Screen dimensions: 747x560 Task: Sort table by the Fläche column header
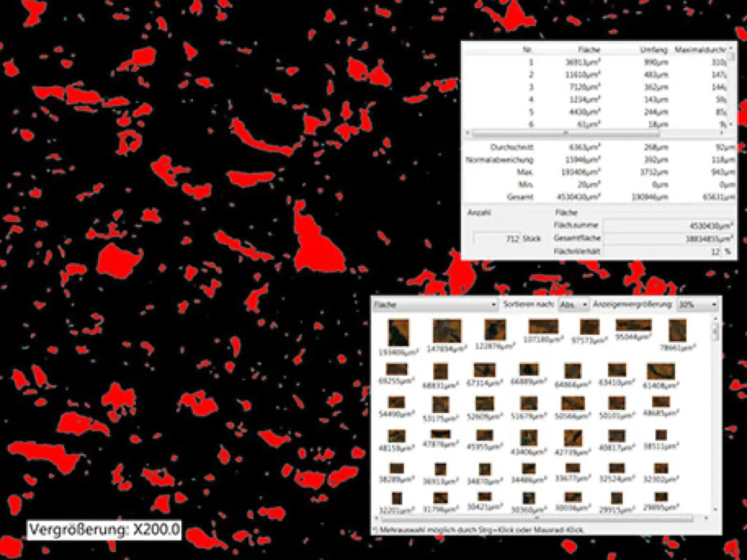[x=589, y=50]
